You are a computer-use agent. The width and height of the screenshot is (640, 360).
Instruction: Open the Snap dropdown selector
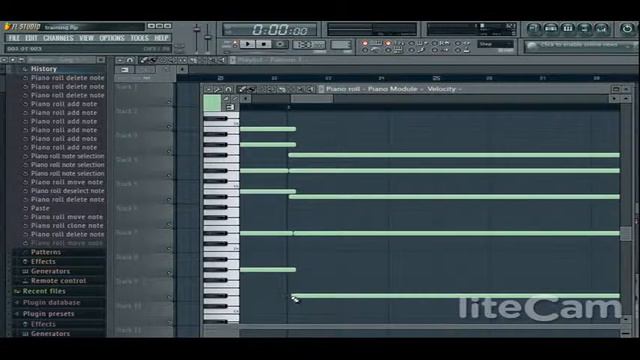(496, 44)
